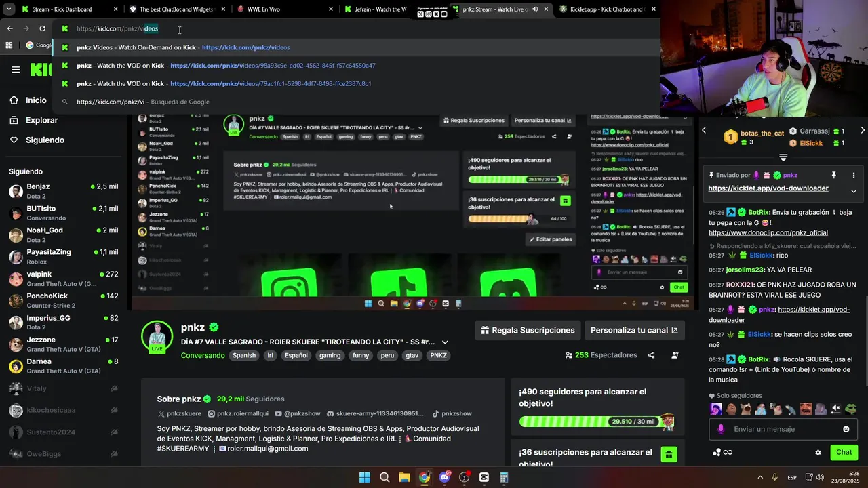The width and height of the screenshot is (868, 488).
Task: Switch to the Kicklet.app tab
Action: 608,9
